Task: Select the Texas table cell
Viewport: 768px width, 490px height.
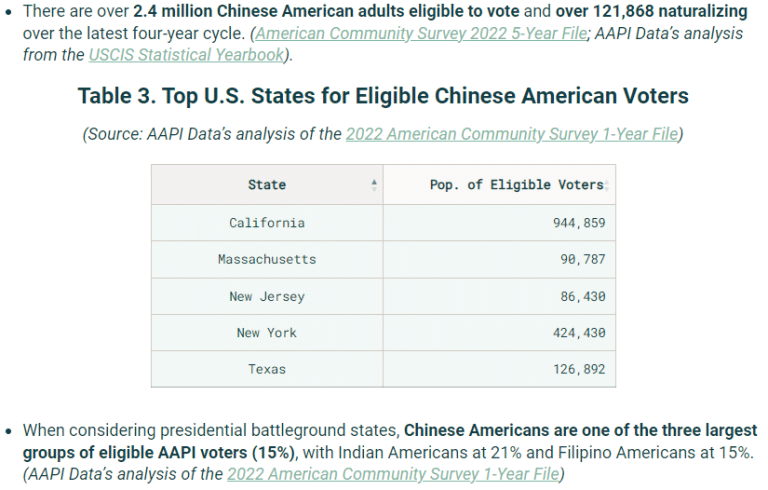Action: point(267,369)
